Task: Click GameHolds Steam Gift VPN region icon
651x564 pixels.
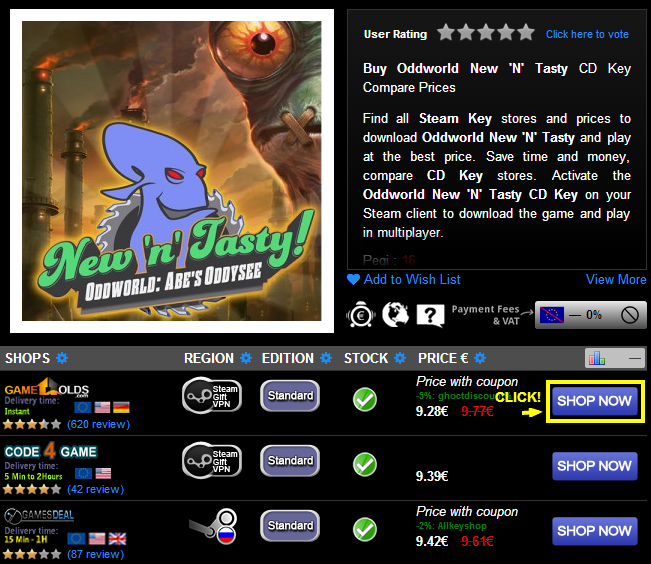Action: click(212, 395)
